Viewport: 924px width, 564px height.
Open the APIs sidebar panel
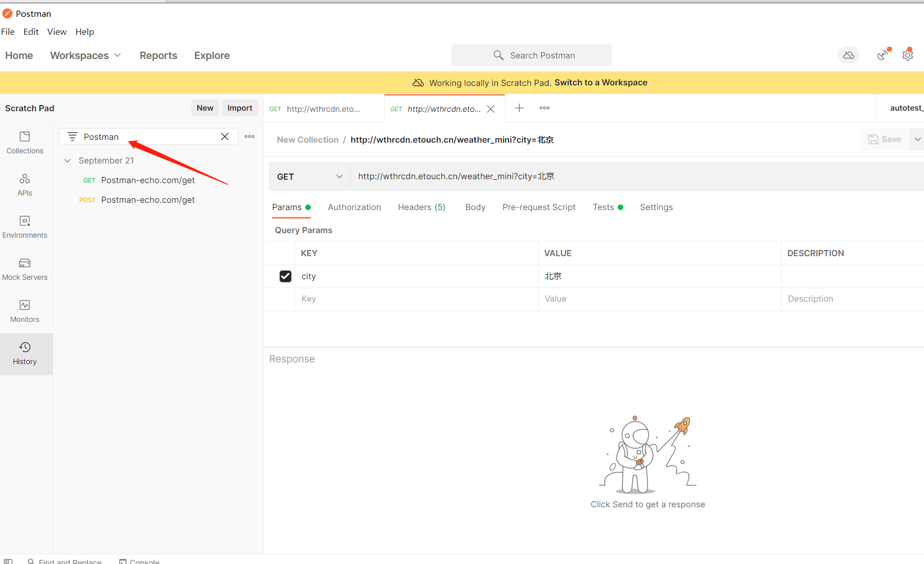[x=25, y=185]
